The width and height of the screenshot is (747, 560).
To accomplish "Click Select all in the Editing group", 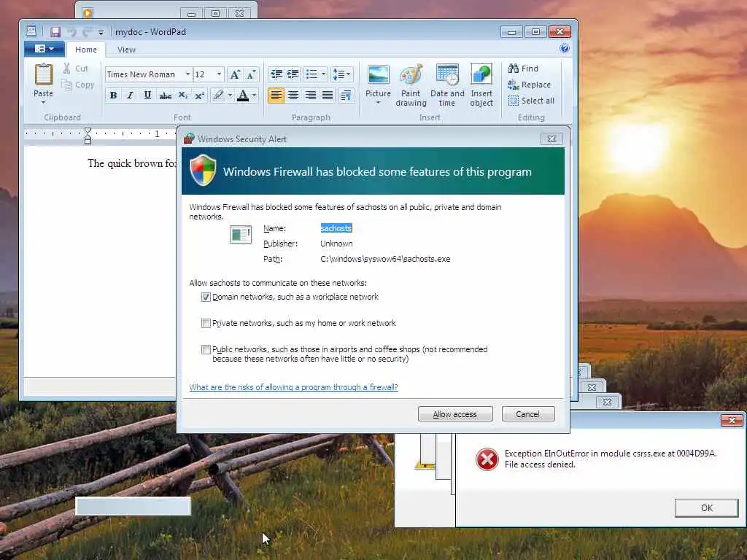I will [531, 101].
